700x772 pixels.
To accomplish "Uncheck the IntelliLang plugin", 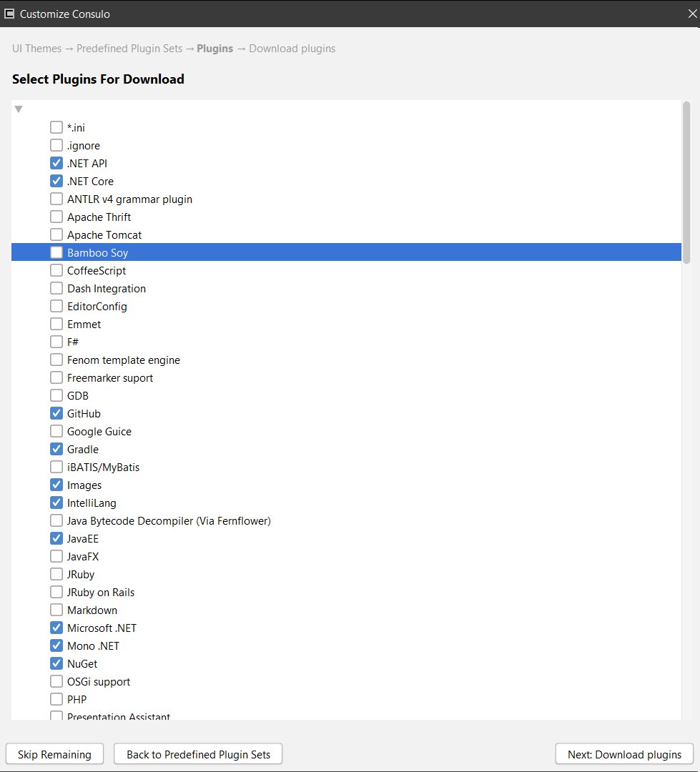I will click(56, 503).
